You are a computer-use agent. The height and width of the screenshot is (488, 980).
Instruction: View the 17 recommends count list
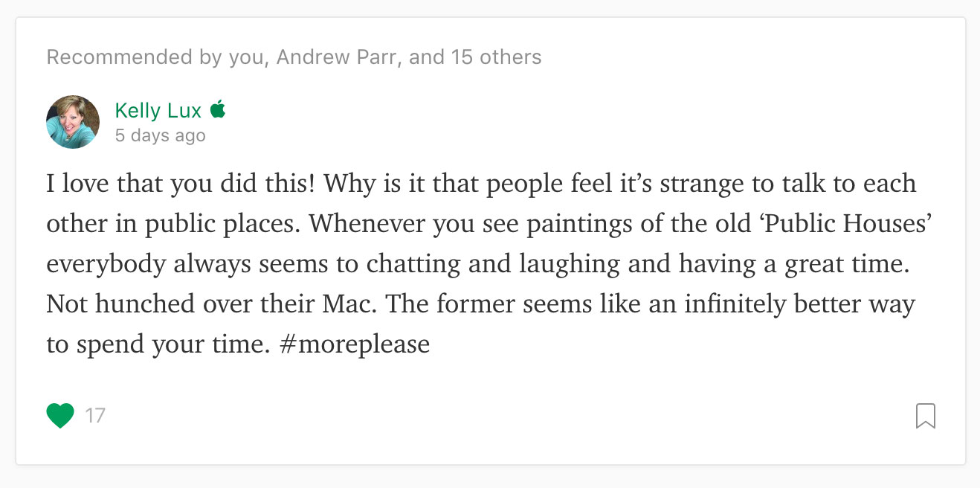click(95, 415)
